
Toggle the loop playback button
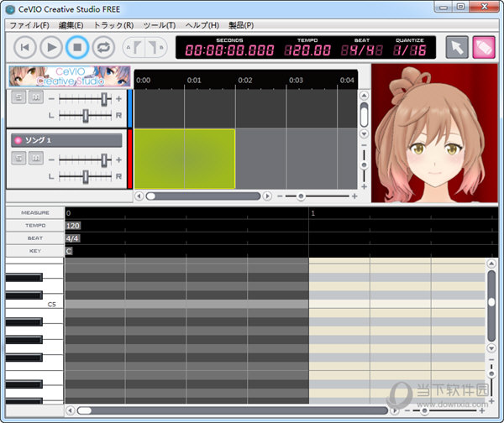104,47
